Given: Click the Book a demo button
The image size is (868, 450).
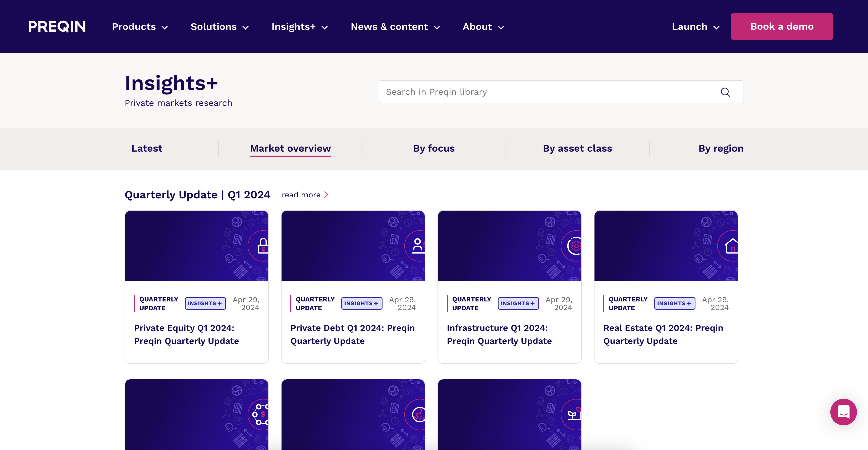Looking at the screenshot, I should (782, 27).
